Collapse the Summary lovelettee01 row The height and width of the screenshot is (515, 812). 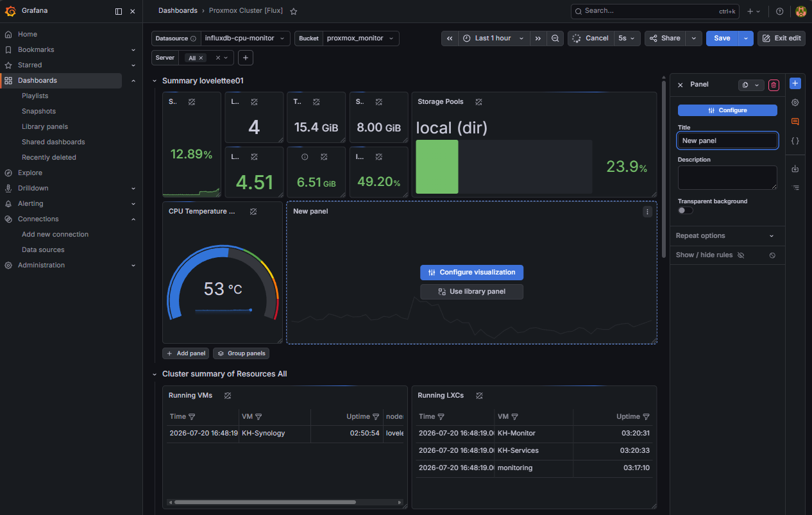[x=154, y=81]
